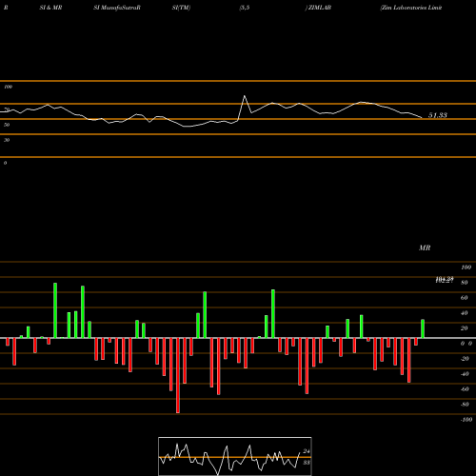This screenshot has height=476, width=476.
Task: Click the MR label above the bar chart
Action: [x=425, y=248]
